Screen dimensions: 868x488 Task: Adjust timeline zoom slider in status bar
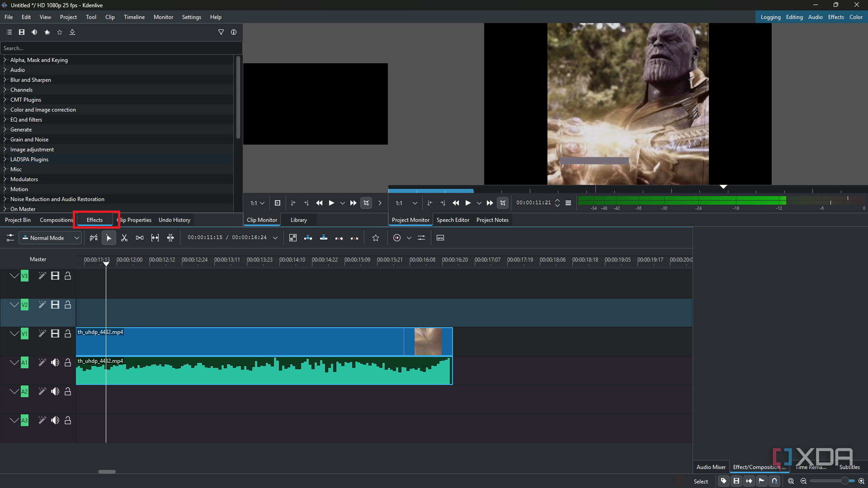(833, 481)
